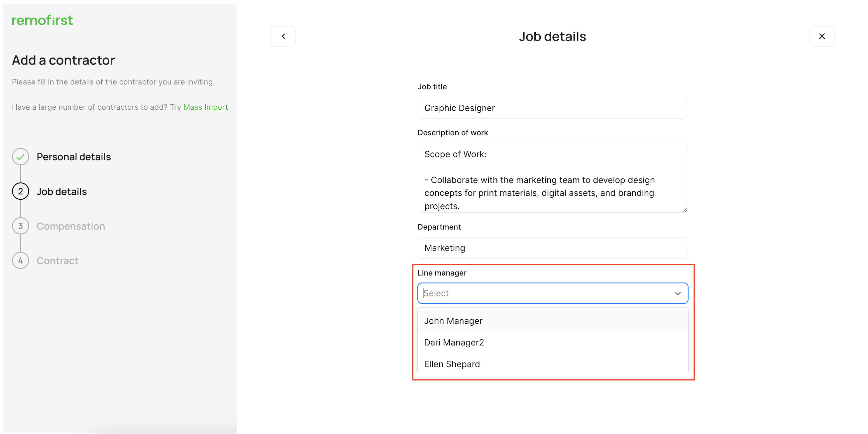Choose John Manager as line manager

[x=553, y=321]
